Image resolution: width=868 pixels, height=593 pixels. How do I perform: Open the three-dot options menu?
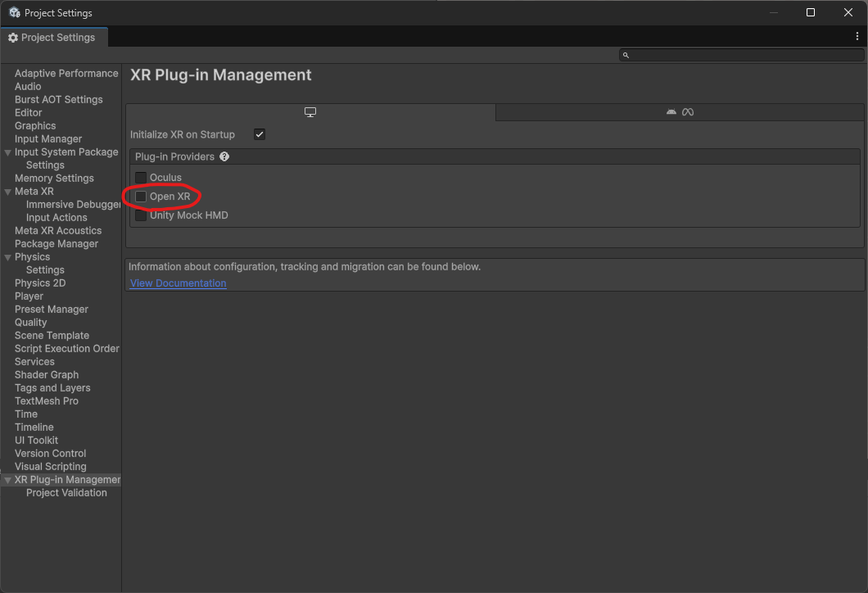(x=857, y=37)
